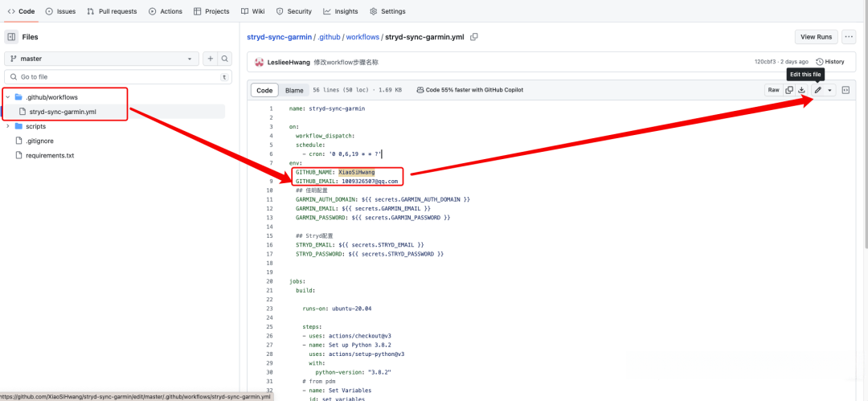Image resolution: width=868 pixels, height=401 pixels.
Task: Open the .gitignore file
Action: [x=39, y=141]
